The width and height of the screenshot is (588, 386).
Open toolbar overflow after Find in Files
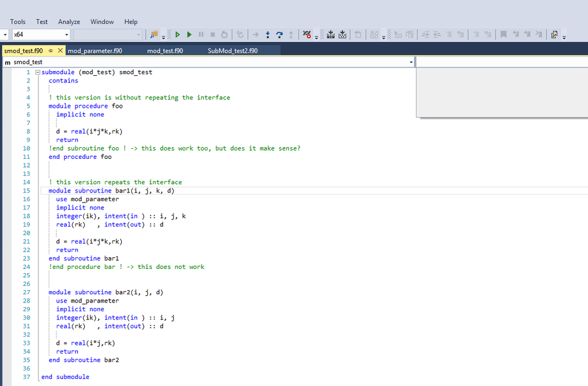164,36
